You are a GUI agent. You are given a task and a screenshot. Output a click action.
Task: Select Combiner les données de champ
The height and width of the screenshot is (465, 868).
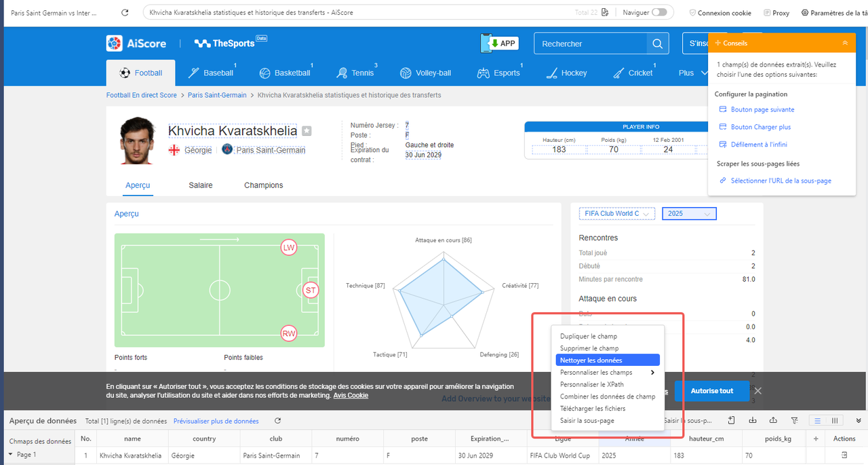pos(608,396)
